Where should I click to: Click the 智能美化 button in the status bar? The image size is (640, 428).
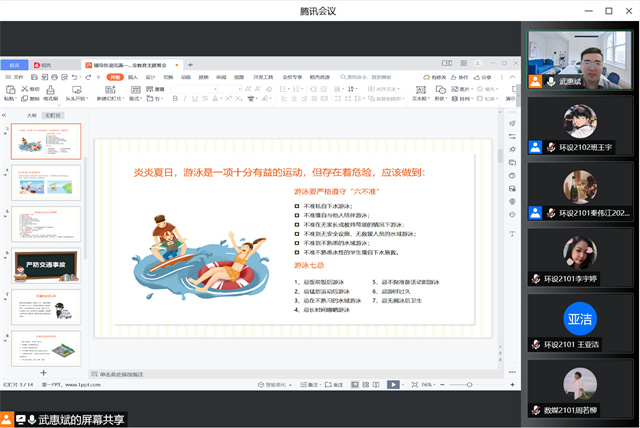click(273, 384)
